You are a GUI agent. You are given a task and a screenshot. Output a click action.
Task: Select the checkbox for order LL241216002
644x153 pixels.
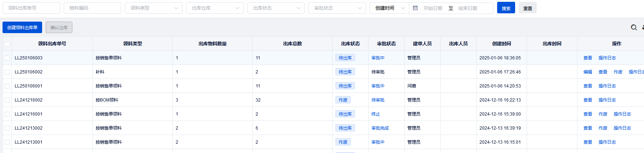point(7,100)
